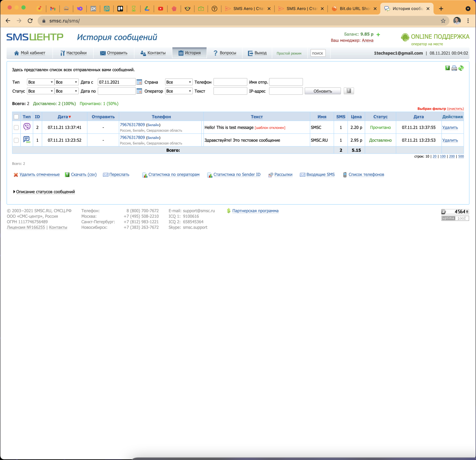This screenshot has height=460, width=476.
Task: Click the 'Скачать (csv)' link
Action: 83,175
